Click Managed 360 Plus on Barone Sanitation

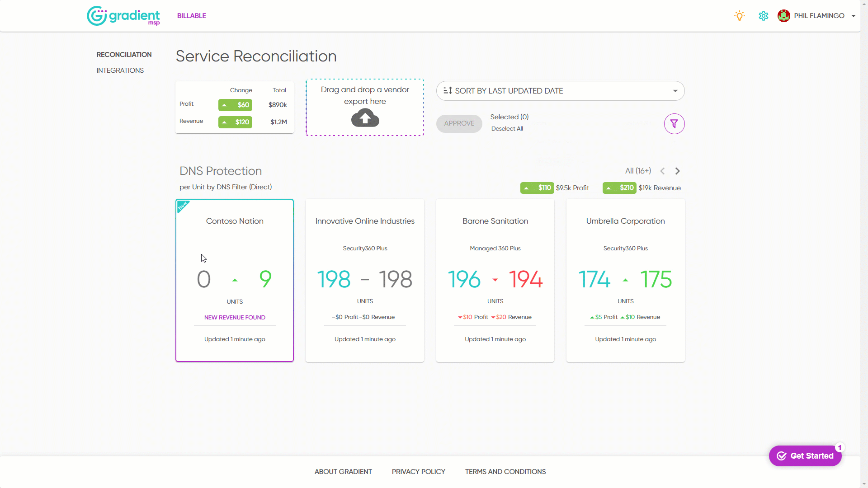[495, 249]
